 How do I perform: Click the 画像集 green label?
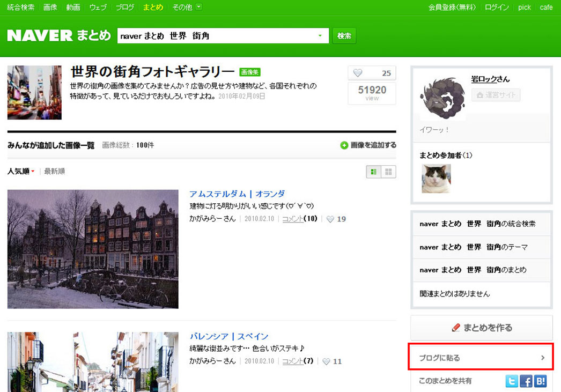(x=250, y=72)
